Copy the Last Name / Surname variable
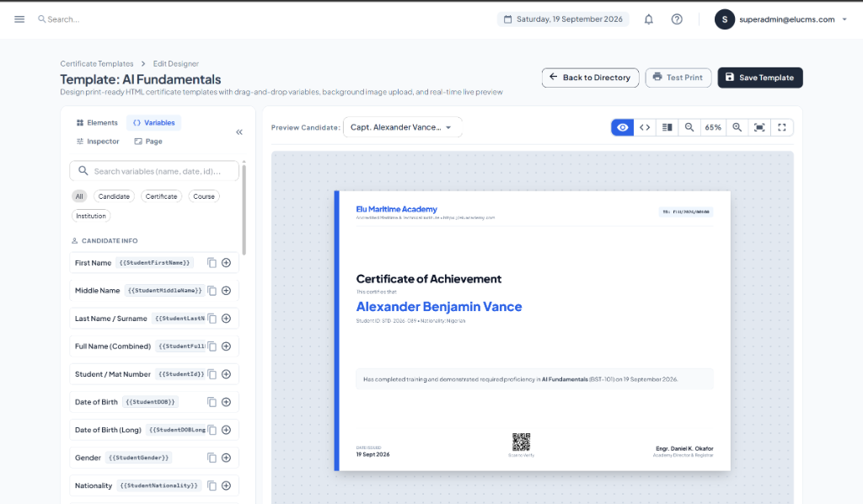This screenshot has width=863, height=504. click(x=212, y=319)
